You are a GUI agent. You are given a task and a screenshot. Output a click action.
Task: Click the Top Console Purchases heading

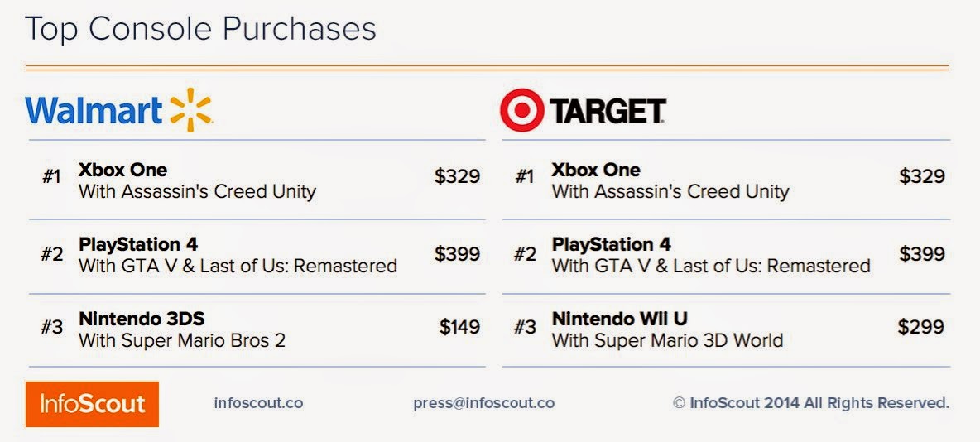click(x=200, y=29)
